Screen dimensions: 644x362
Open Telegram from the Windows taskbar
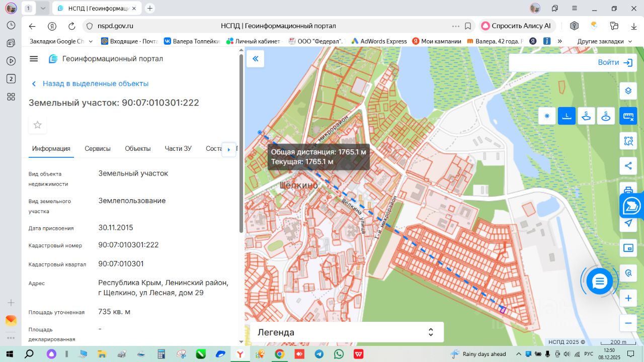pos(319,354)
